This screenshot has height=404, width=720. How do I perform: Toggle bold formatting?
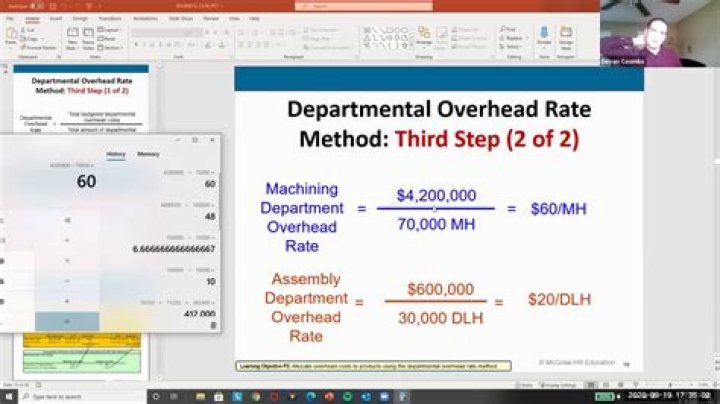tap(136, 45)
